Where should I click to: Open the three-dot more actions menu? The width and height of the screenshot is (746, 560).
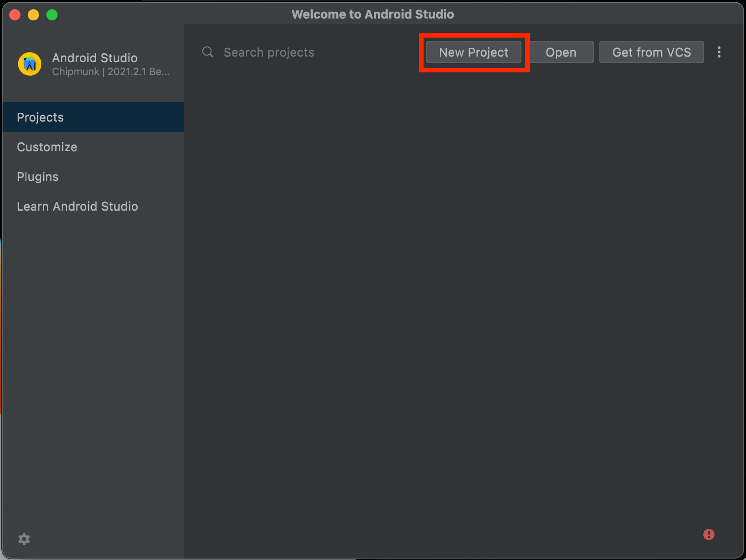point(719,52)
